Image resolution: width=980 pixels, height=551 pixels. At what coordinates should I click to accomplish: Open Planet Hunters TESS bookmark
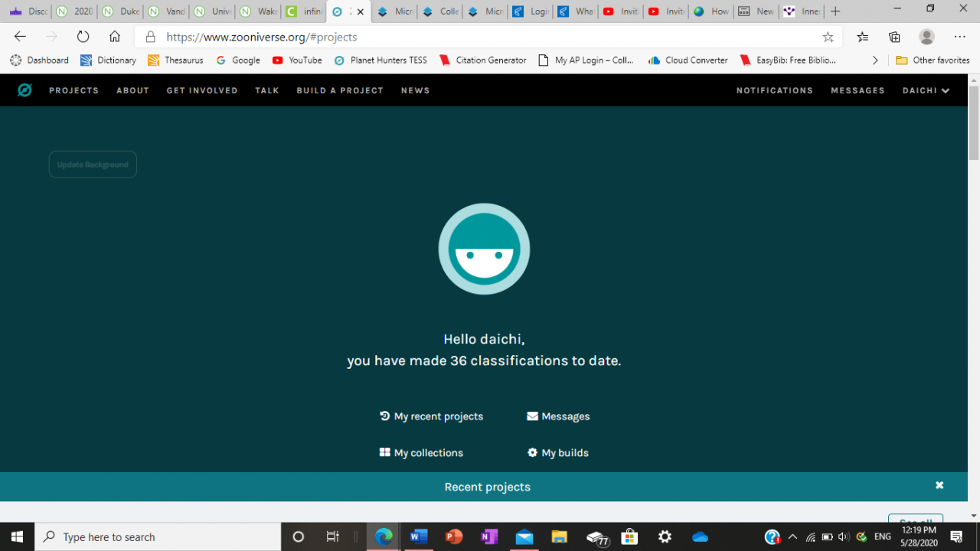pyautogui.click(x=381, y=60)
